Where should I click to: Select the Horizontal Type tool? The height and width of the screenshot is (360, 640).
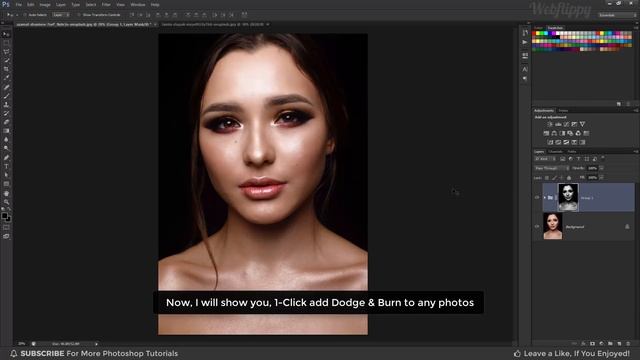[x=6, y=166]
